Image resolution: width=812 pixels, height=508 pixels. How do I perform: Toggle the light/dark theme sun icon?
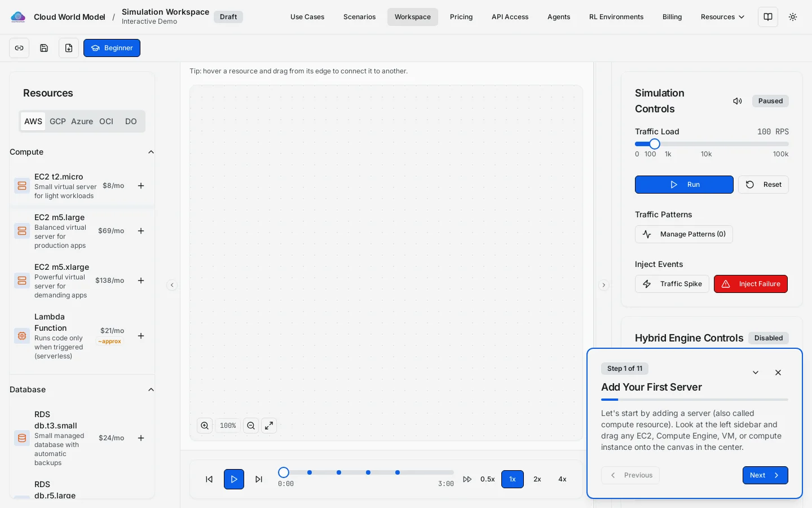pos(793,17)
